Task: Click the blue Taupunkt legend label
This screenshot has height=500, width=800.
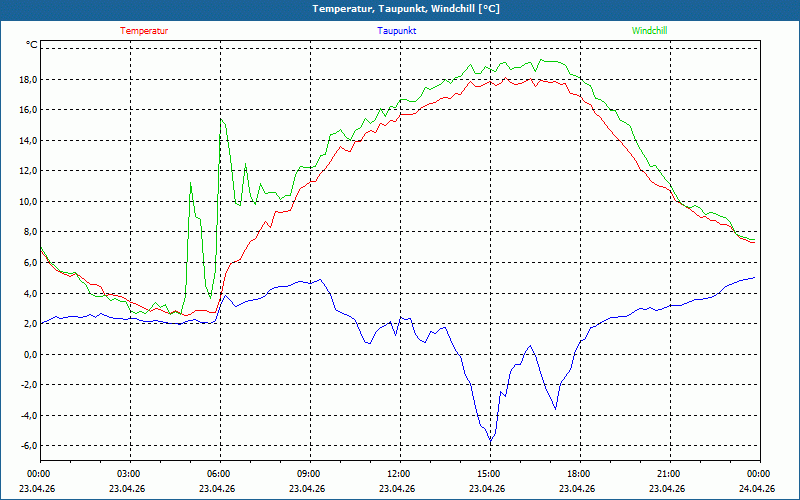Action: click(x=396, y=31)
